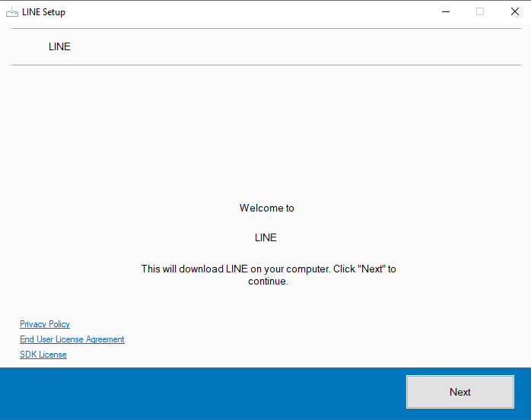Click the word "continue." in the description

268,282
